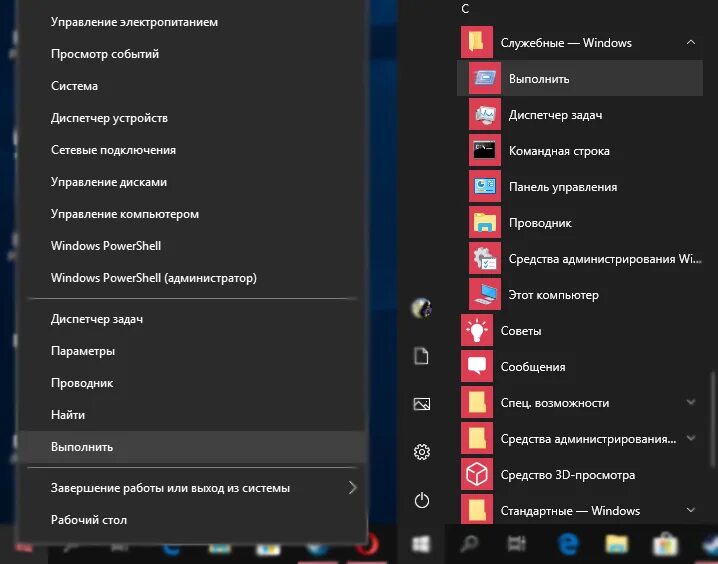Collapse the Служебные — Windows folder chevron
Screen dimensions: 718x564
point(691,43)
